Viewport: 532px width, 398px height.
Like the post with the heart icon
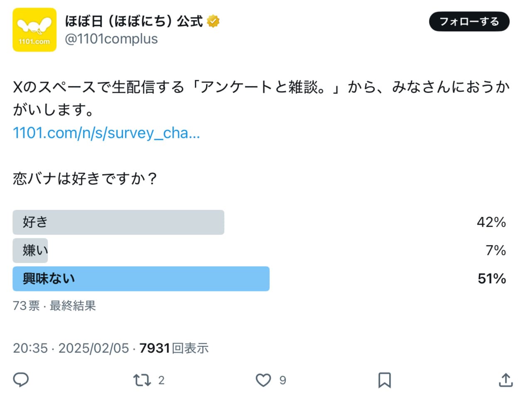tap(263, 380)
